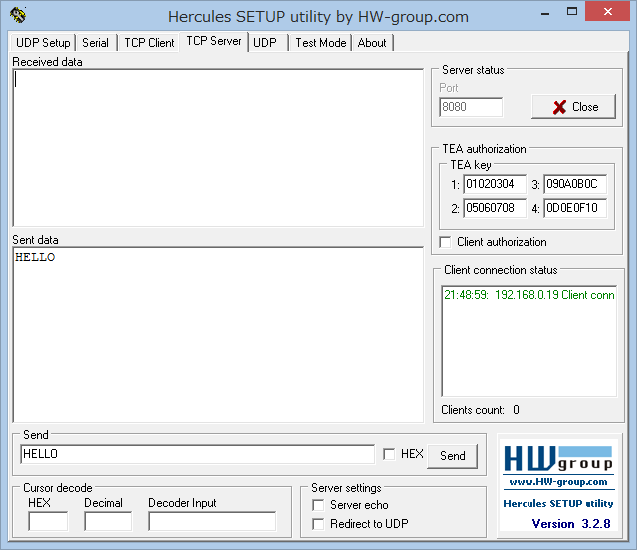Click inside the Received data area
Screen dimensions: 637x550
click(x=217, y=147)
